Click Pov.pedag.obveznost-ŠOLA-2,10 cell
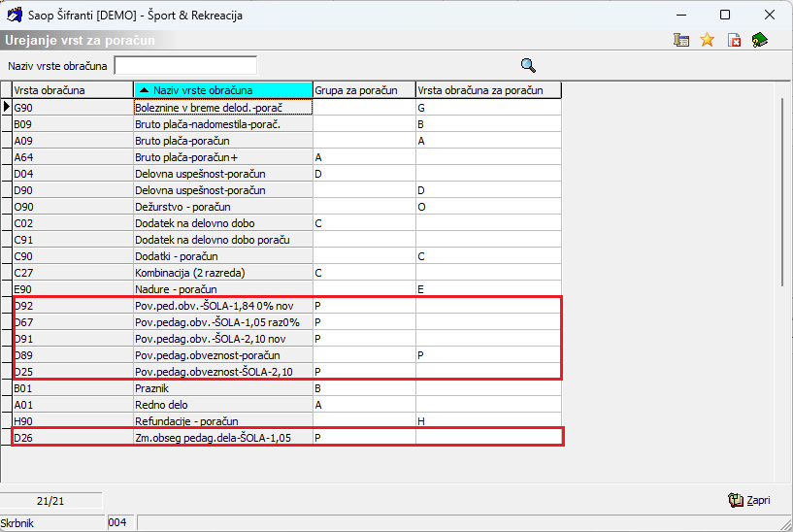The height and width of the screenshot is (532, 793). (x=223, y=372)
